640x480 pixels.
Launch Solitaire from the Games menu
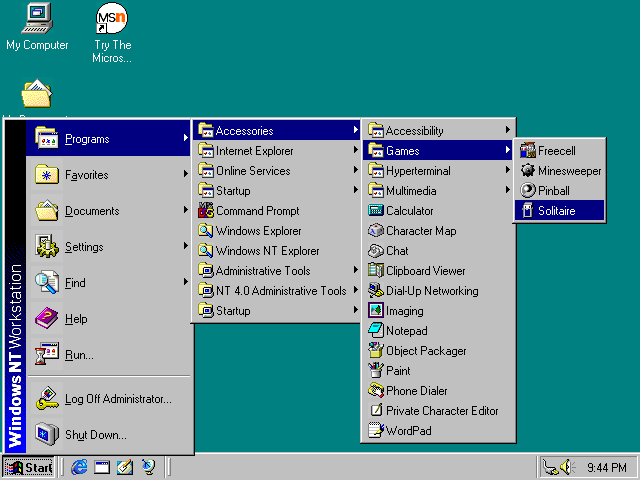(559, 211)
